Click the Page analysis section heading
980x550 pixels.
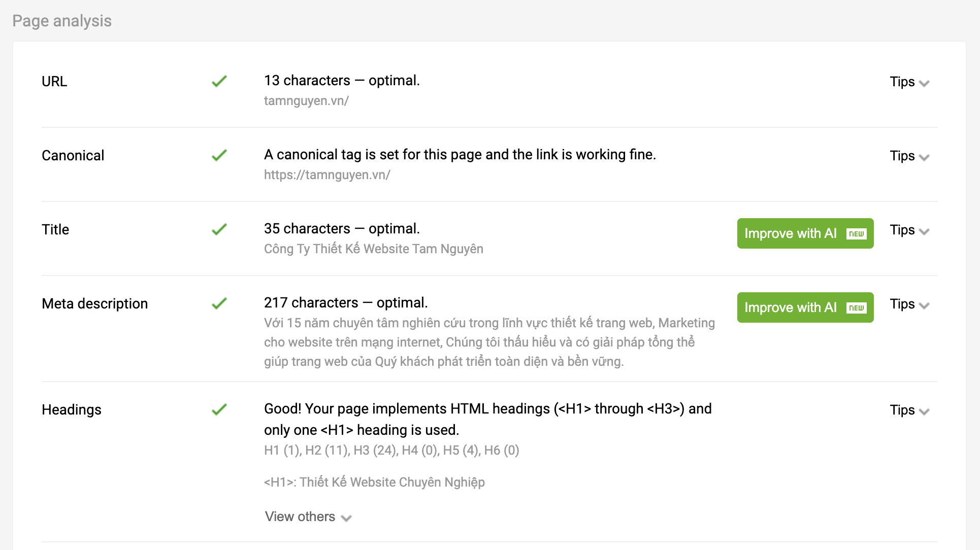(62, 21)
